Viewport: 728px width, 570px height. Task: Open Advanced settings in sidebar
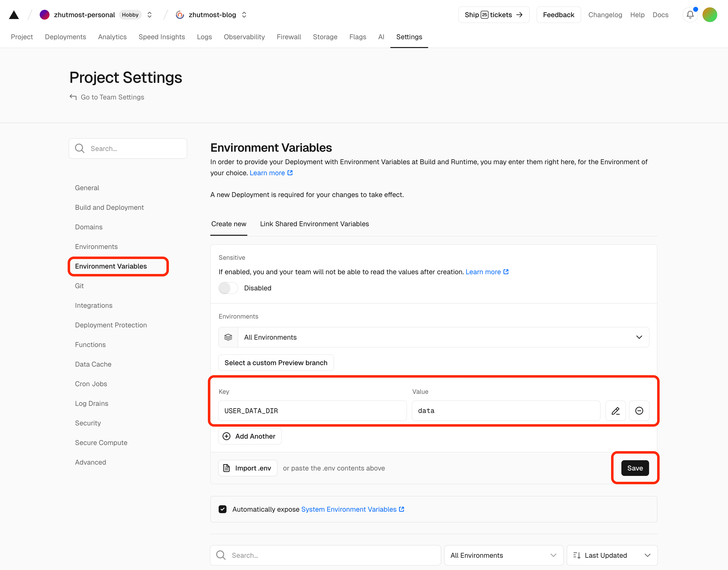[x=90, y=462]
